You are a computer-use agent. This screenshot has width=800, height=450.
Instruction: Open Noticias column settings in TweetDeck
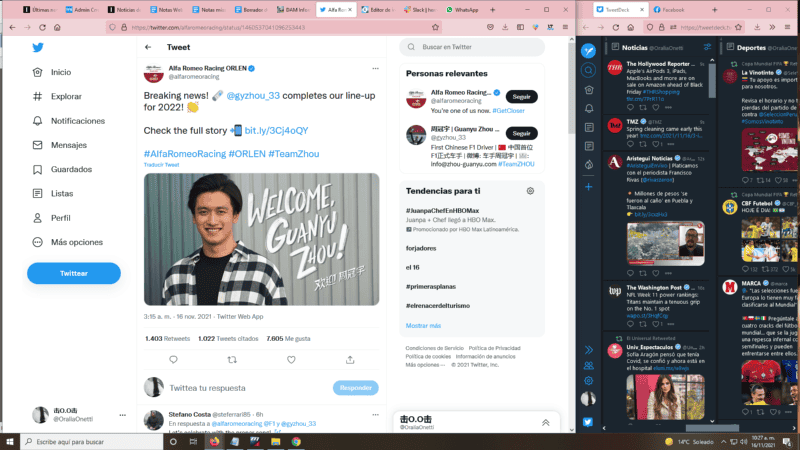tap(707, 47)
